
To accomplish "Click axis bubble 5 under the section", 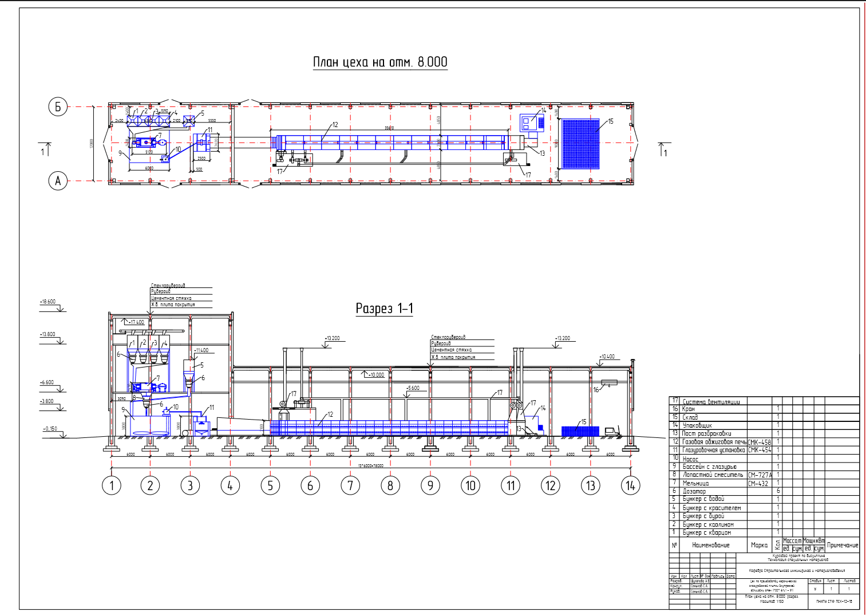I will [270, 486].
